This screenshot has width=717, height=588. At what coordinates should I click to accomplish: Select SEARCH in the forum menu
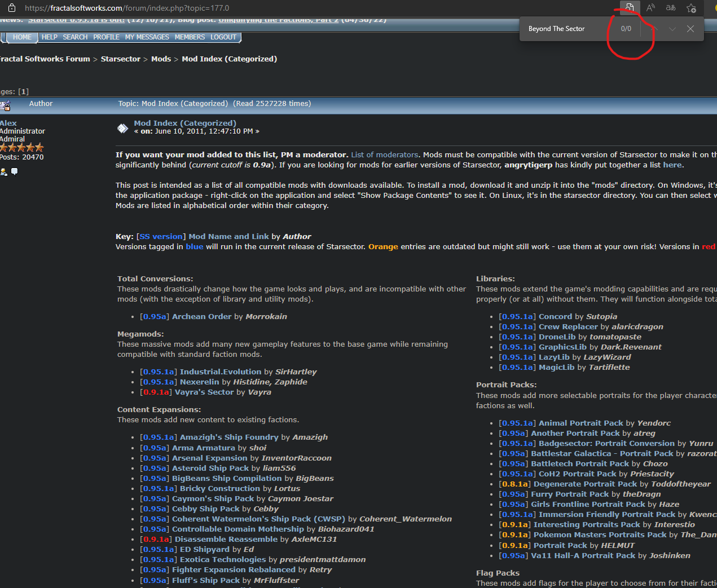coord(75,37)
